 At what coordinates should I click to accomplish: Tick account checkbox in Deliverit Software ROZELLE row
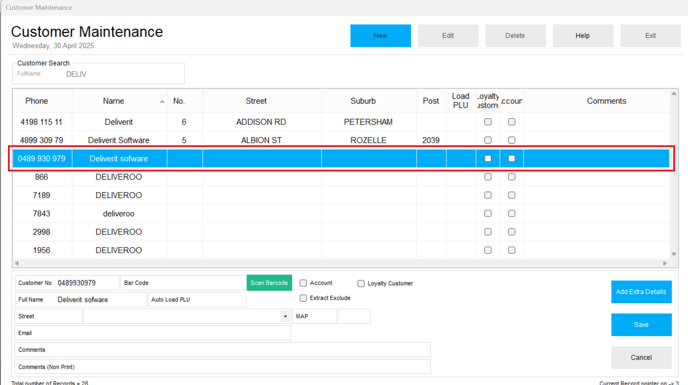[512, 140]
